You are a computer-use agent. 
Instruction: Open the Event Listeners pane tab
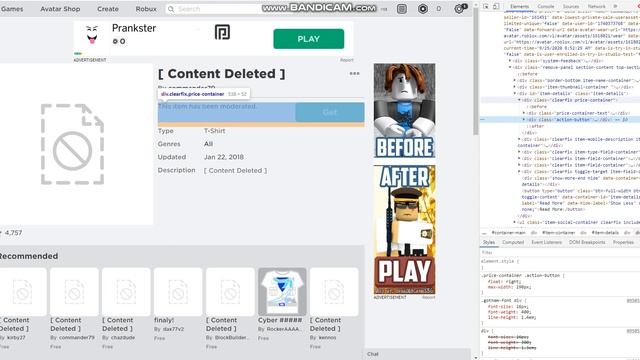point(547,242)
